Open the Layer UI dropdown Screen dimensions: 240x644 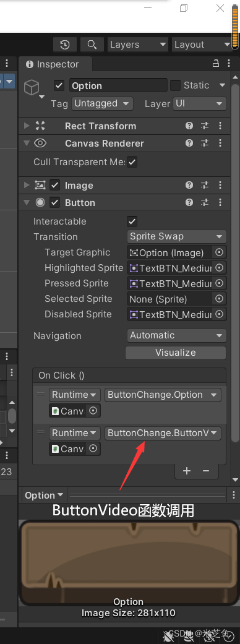[x=200, y=103]
